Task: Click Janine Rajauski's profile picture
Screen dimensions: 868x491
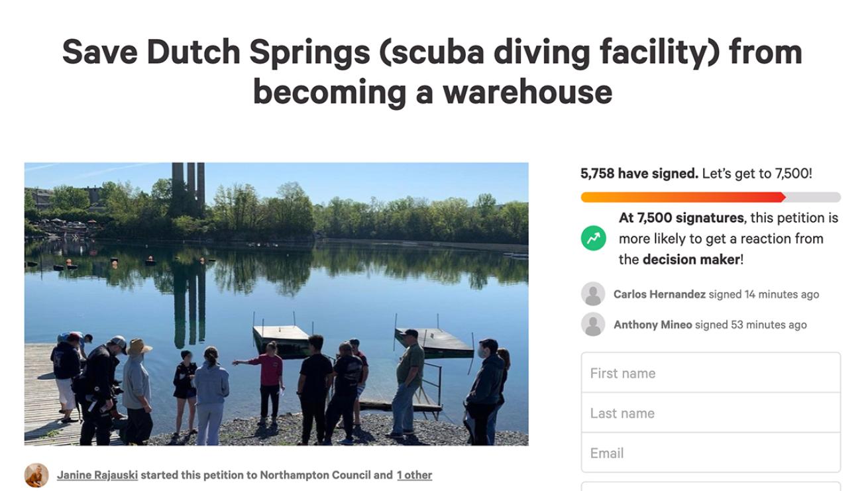Action: pyautogui.click(x=36, y=475)
